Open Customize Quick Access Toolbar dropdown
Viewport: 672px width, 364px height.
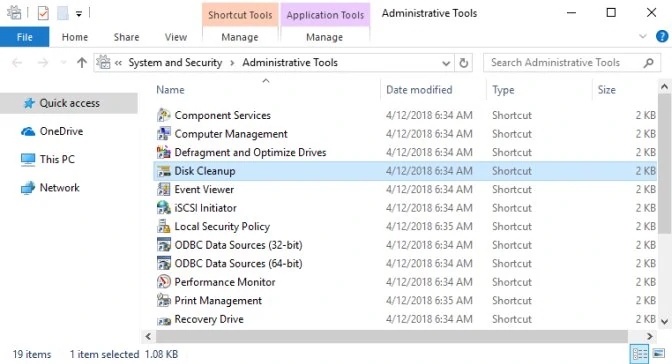click(x=79, y=14)
